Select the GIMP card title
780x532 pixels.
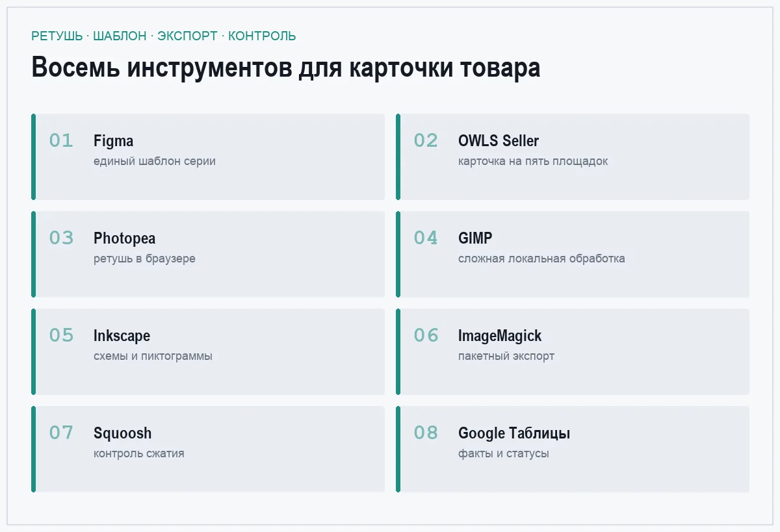coord(475,238)
